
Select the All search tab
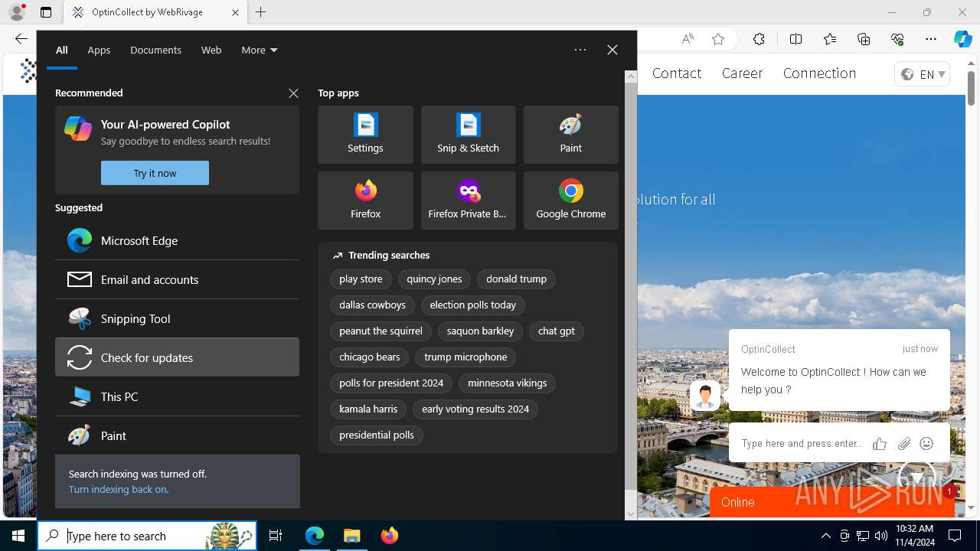point(61,50)
